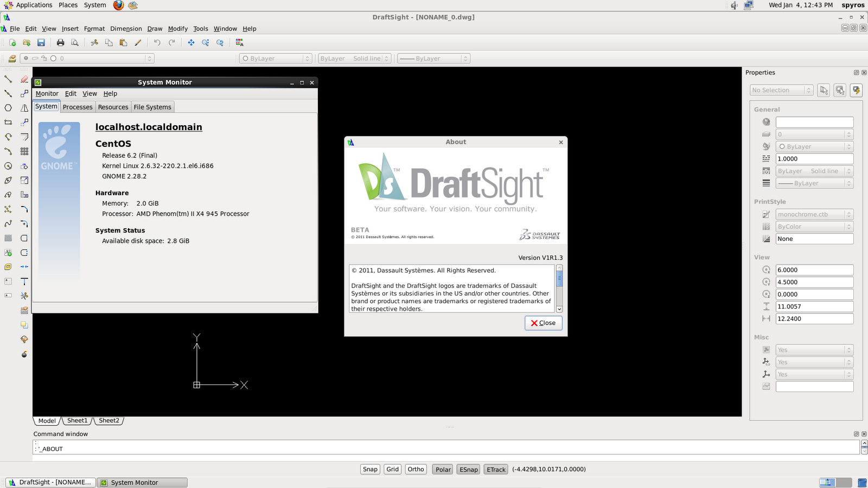Screen dimensions: 868x488
Task: Open the Dimension menu
Action: (x=126, y=29)
